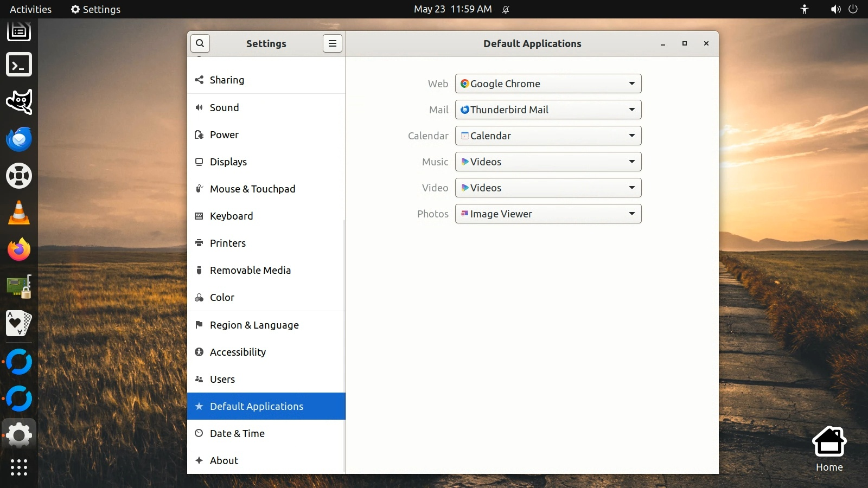Open Firefox from the dock
Screen dimensions: 868x488
[19, 249]
